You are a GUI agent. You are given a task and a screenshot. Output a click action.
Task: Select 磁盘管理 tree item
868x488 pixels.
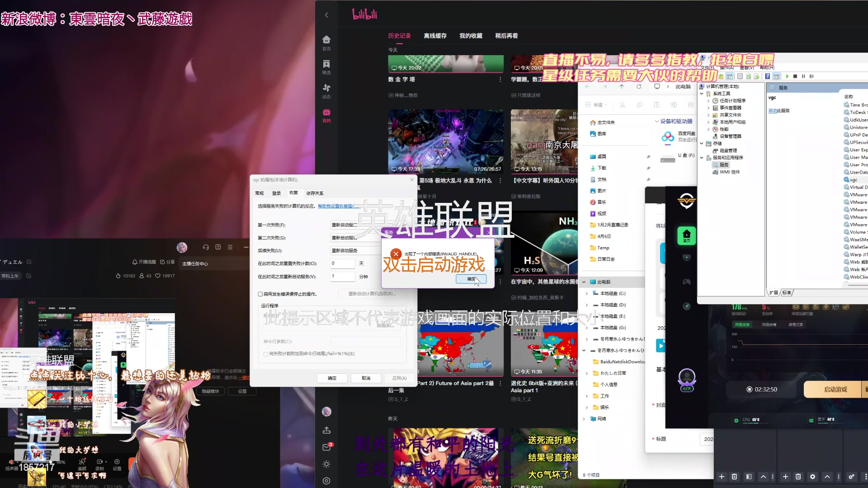pyautogui.click(x=728, y=150)
